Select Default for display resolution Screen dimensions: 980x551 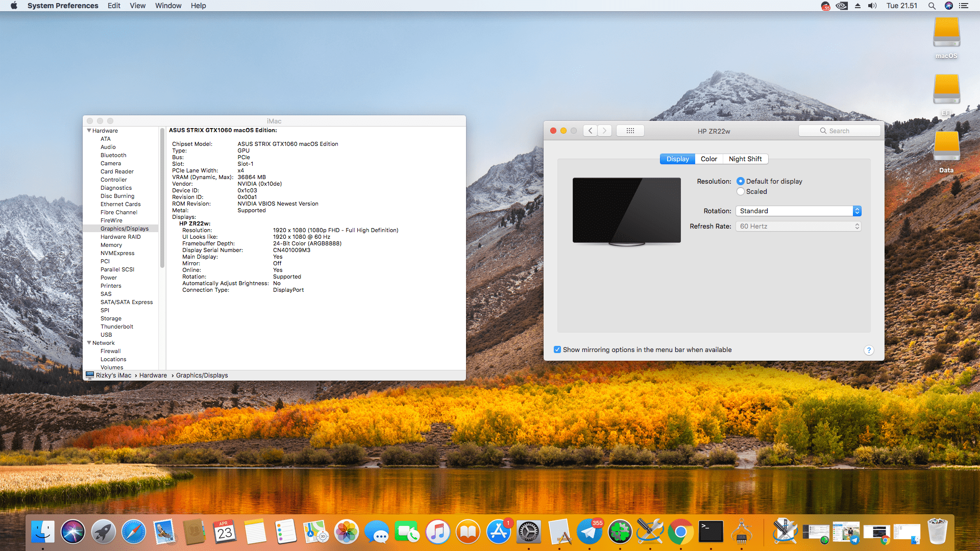[x=741, y=182]
